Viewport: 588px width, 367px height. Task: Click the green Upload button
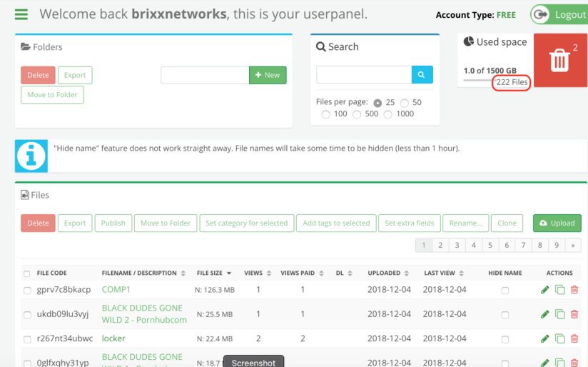557,223
